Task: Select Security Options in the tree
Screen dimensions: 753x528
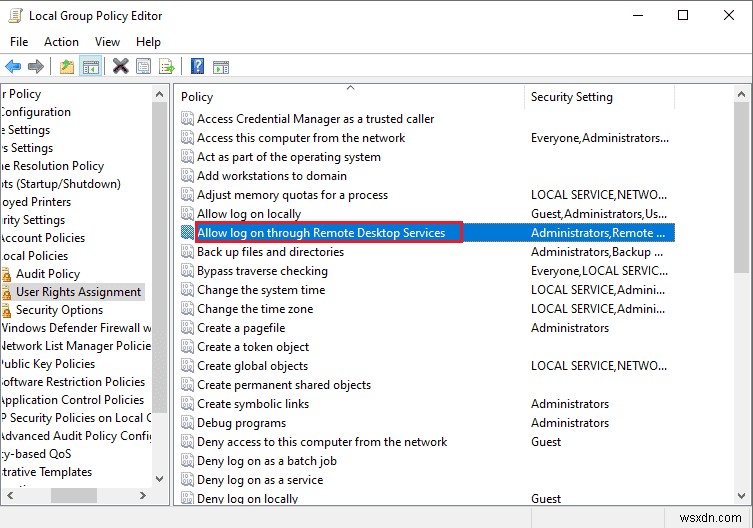Action: (x=59, y=310)
